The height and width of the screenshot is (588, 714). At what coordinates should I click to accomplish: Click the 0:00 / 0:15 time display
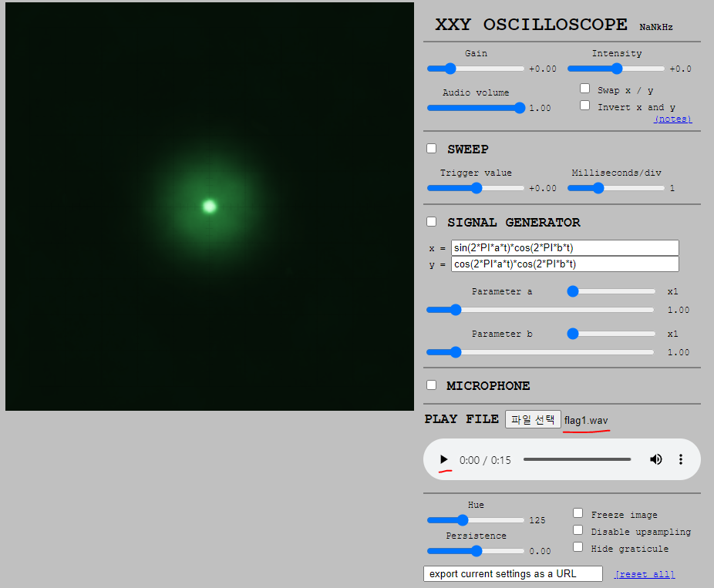click(485, 460)
